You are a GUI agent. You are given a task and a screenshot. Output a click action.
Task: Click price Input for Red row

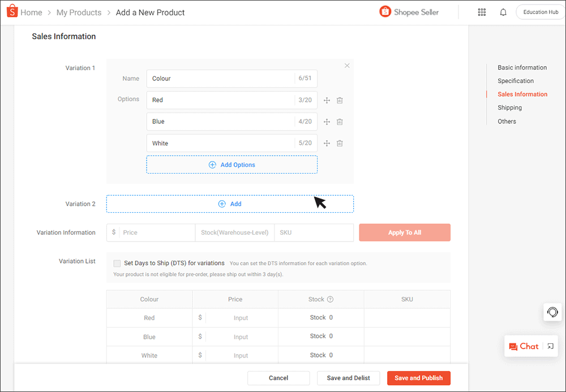click(241, 318)
